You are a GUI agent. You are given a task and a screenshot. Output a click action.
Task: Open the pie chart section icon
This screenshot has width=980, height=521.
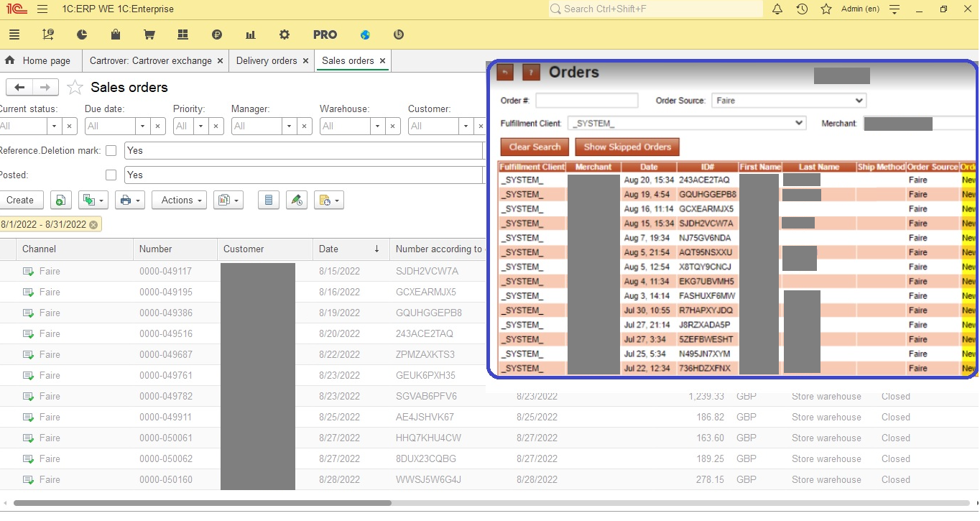pos(82,34)
